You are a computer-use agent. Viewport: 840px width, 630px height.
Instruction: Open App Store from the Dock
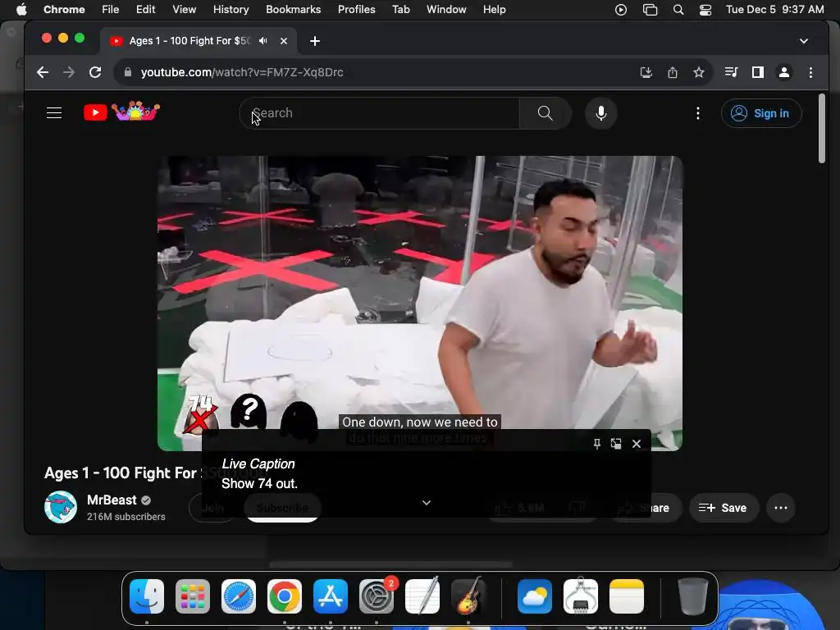point(331,596)
